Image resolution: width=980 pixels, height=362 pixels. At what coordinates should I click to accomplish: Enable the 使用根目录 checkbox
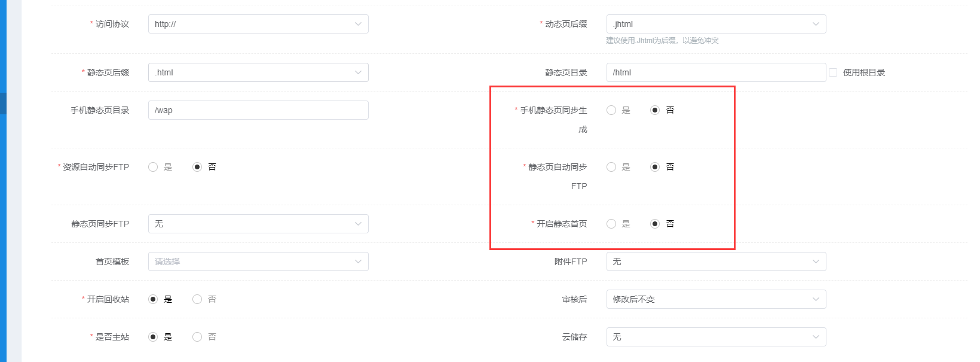pyautogui.click(x=833, y=72)
